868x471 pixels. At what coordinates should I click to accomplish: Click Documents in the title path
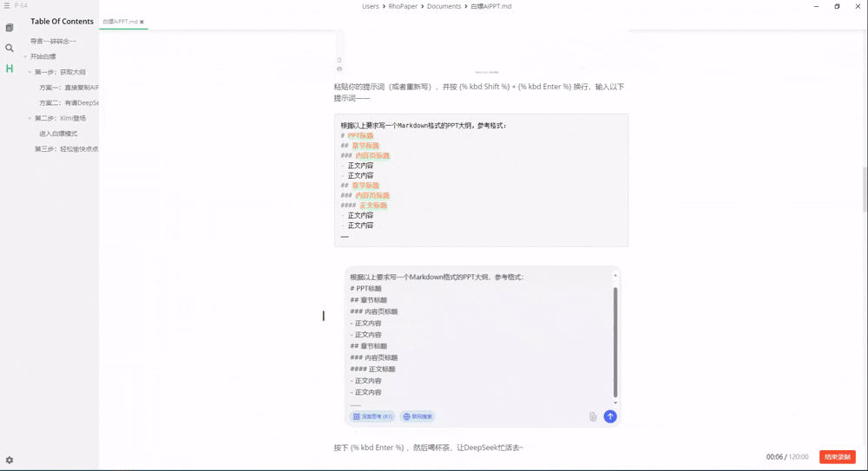[444, 6]
